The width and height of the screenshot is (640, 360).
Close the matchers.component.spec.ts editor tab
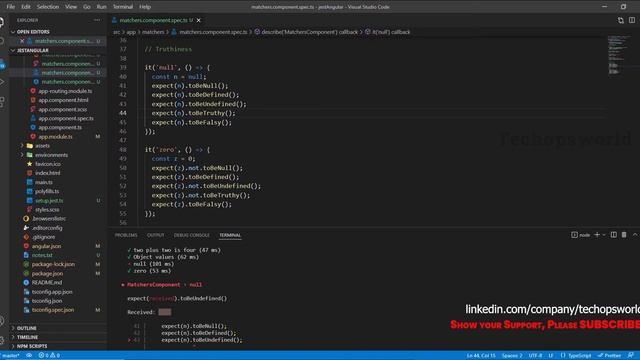tap(199, 20)
